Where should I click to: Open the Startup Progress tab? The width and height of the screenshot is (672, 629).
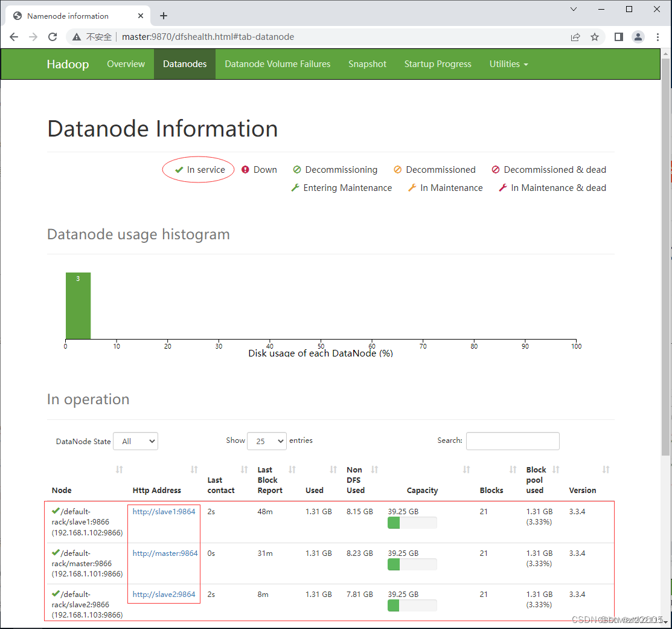pos(438,64)
